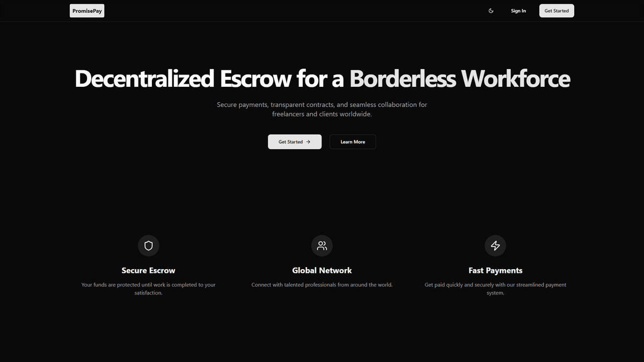This screenshot has width=644, height=362.
Task: Click the 'Secure payments, transparent contracts' subtitle
Action: click(322, 105)
